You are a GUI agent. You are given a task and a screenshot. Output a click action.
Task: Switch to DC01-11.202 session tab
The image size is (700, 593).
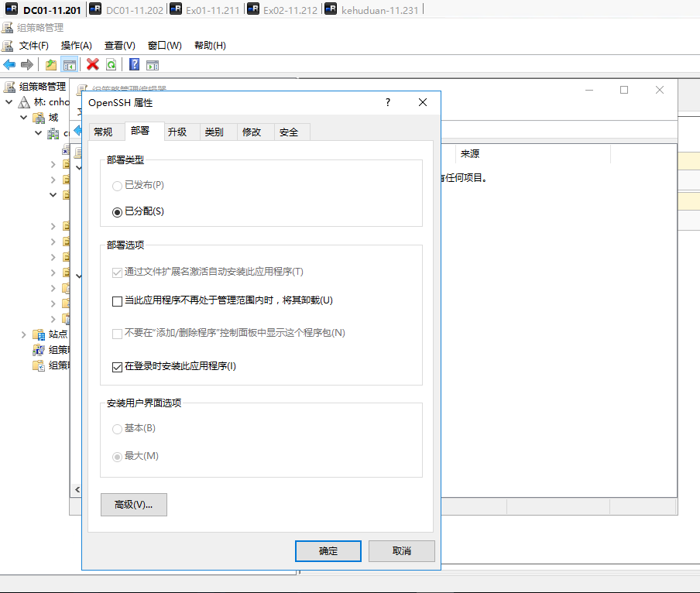point(126,9)
